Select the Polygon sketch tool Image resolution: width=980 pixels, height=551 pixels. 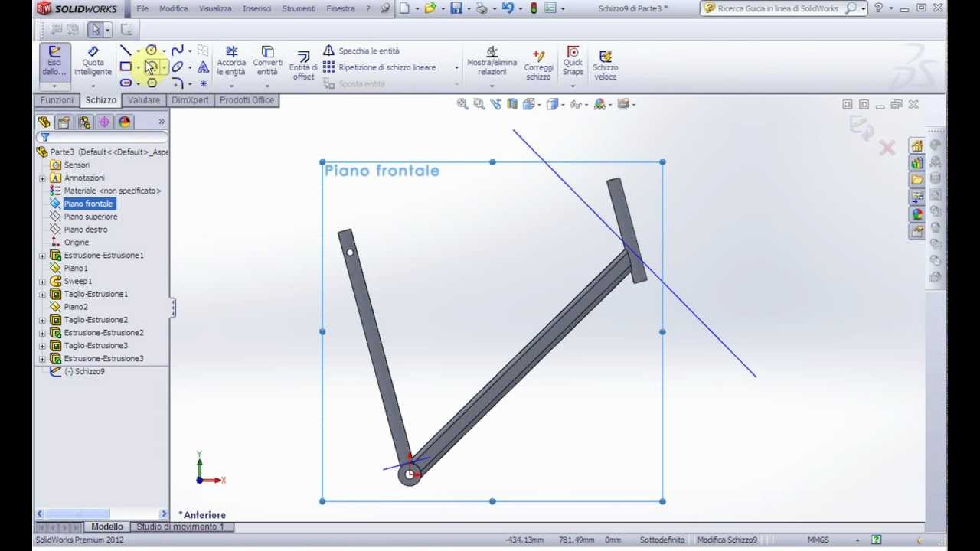tap(152, 83)
